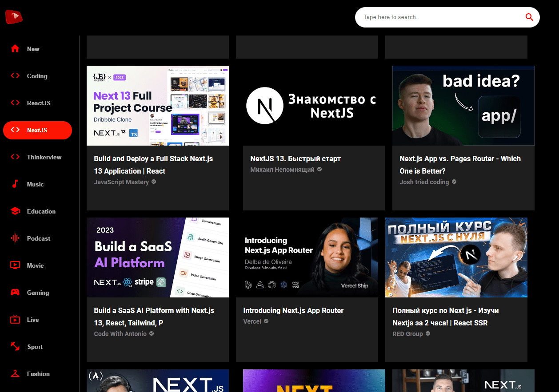Click the Movie screen icon
Viewport: 559px width, 392px height.
click(x=15, y=265)
